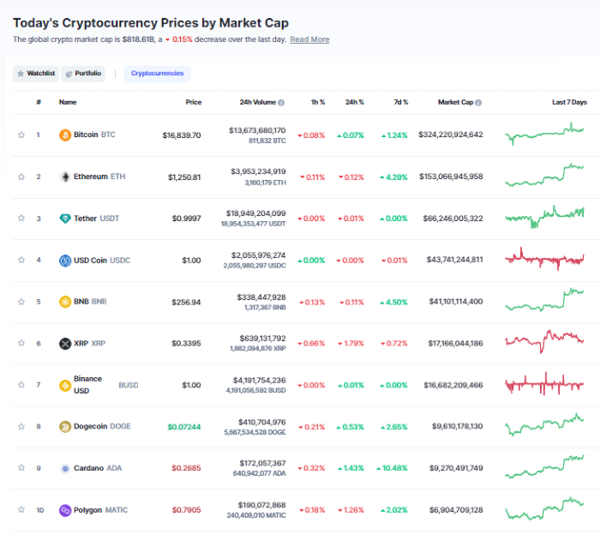This screenshot has height=534, width=600.
Task: Sort by the 24h % column header
Action: point(355,102)
